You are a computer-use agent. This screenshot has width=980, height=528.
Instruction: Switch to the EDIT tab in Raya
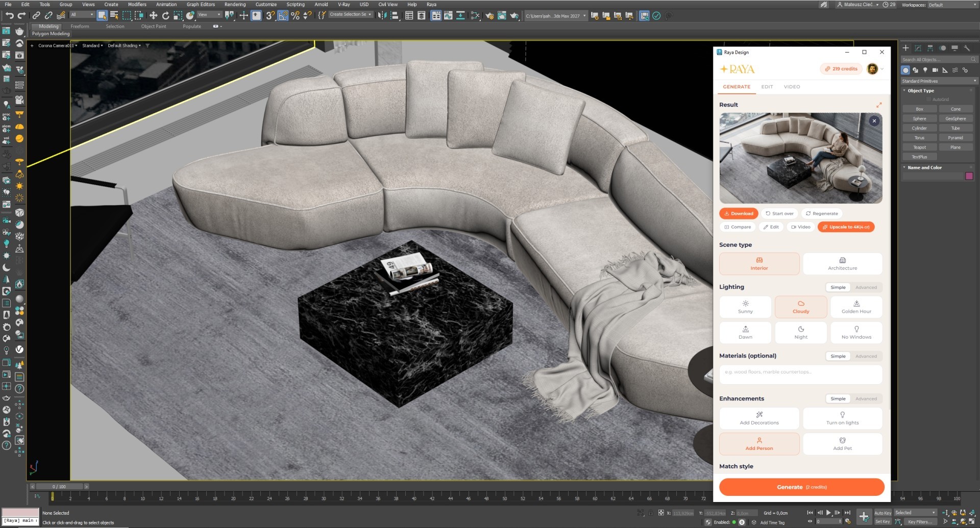[x=767, y=87]
